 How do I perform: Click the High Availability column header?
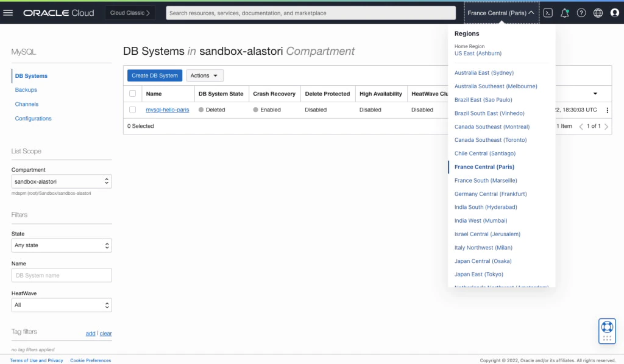tap(380, 94)
